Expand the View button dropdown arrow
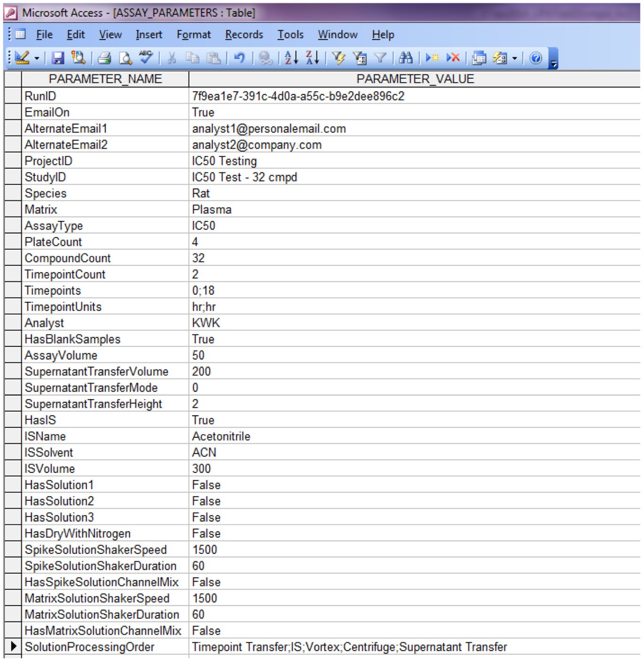This screenshot has width=644, height=662. tap(37, 59)
